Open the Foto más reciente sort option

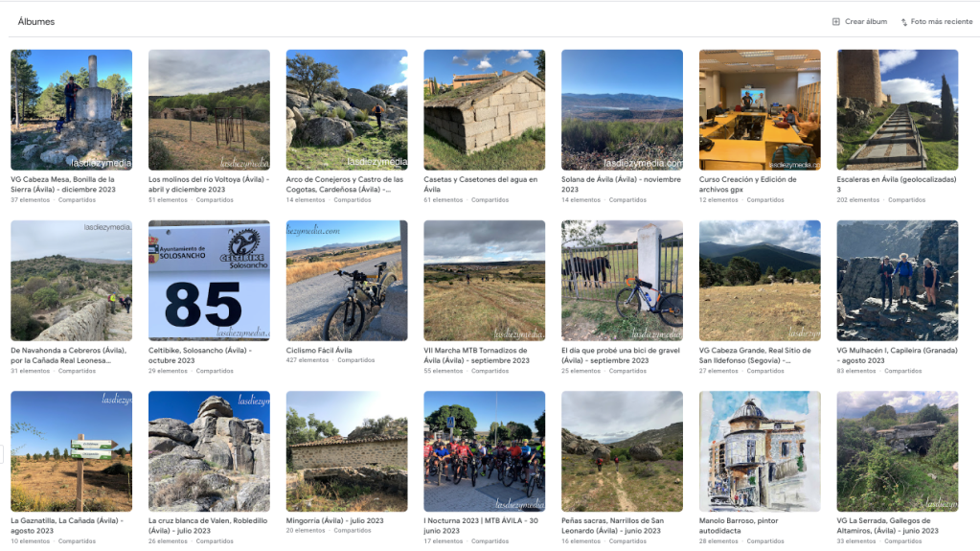[x=936, y=21]
